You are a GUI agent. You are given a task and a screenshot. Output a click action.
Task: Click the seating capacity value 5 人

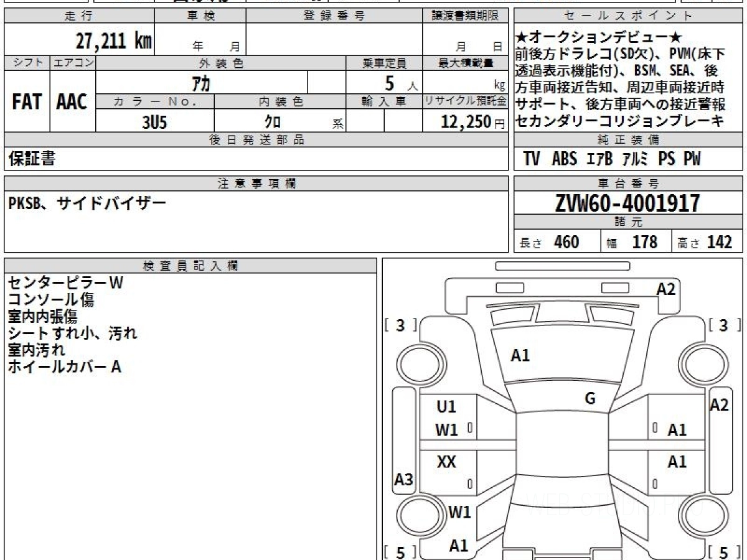[402, 83]
